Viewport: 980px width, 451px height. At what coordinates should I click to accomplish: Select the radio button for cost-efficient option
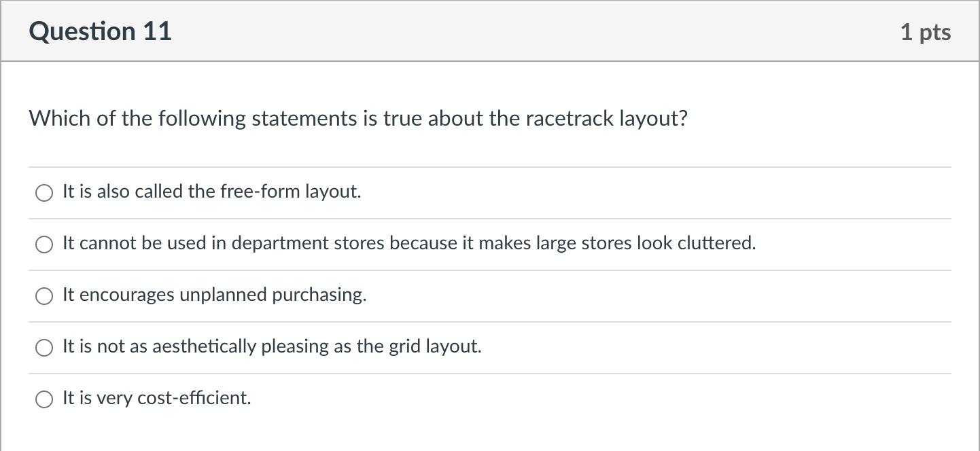pyautogui.click(x=43, y=399)
